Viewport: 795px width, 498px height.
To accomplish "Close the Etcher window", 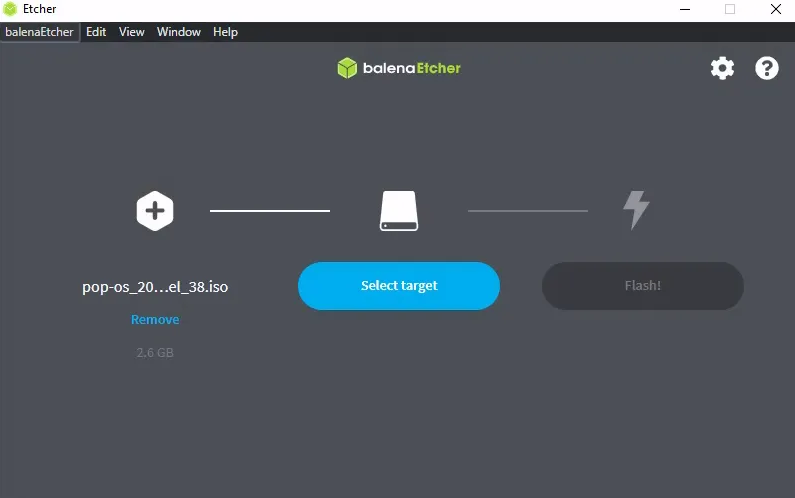I will click(x=776, y=9).
